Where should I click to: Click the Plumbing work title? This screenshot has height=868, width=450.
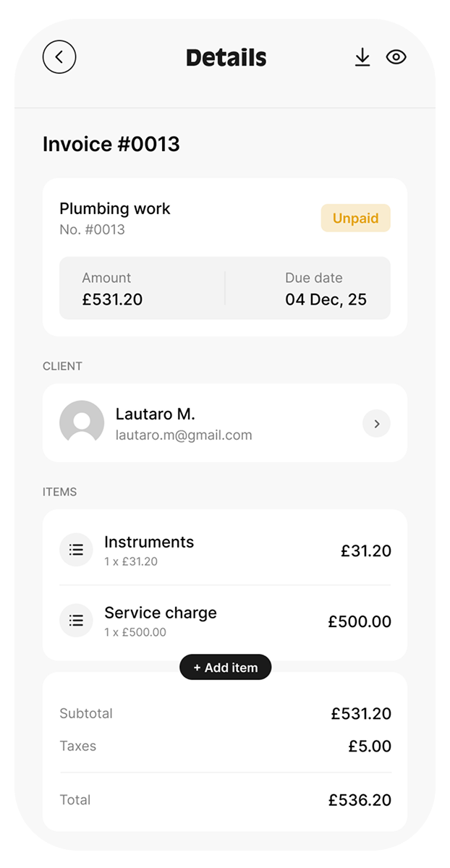click(x=115, y=209)
